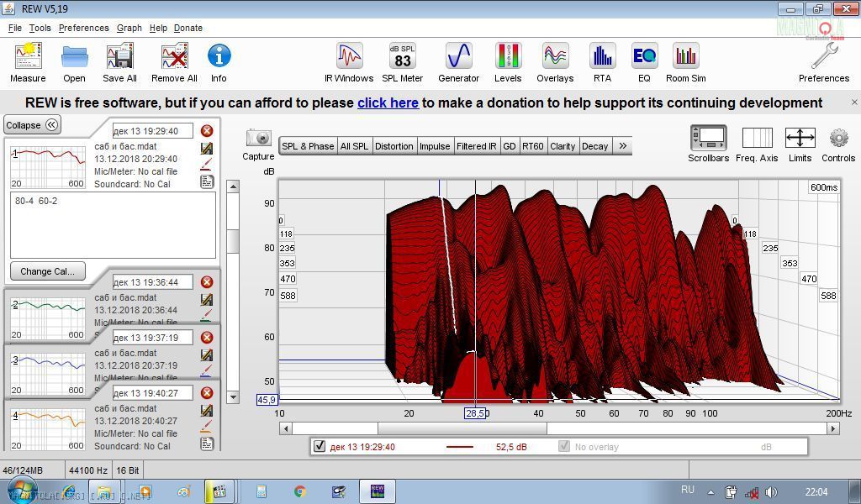Open the Tools menu
Screen dimensions: 861x504
(40, 28)
